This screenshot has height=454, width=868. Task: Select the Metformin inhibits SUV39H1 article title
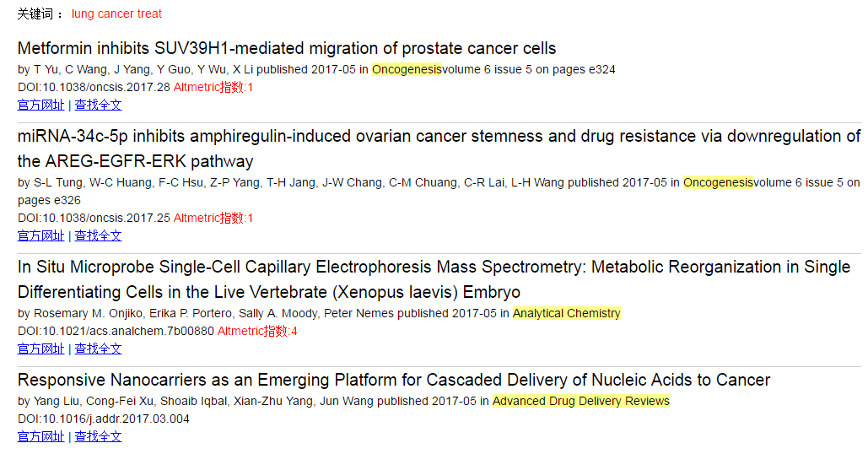[x=287, y=48]
